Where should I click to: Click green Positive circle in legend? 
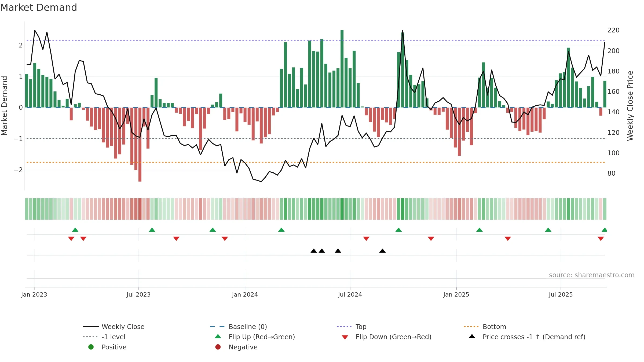[91, 347]
